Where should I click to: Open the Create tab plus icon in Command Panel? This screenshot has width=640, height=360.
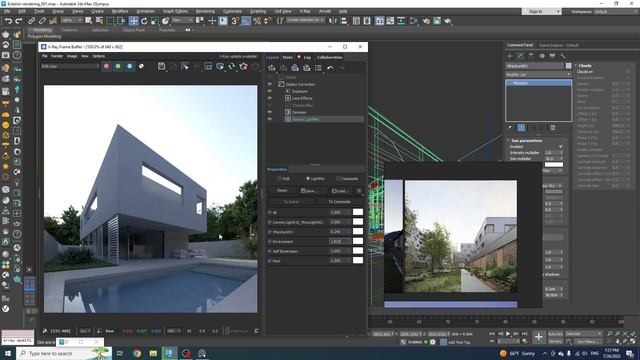509,56
